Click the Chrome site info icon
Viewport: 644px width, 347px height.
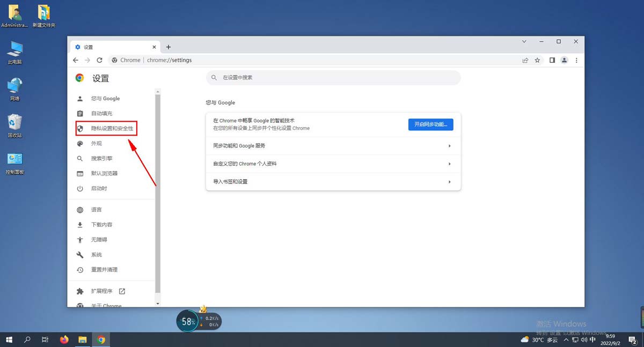click(114, 60)
